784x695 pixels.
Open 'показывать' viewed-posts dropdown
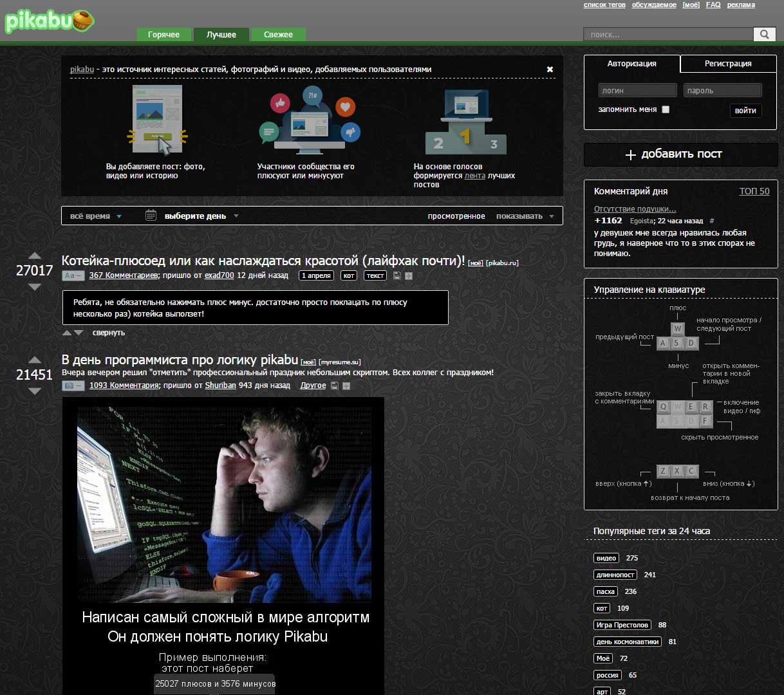coord(525,216)
